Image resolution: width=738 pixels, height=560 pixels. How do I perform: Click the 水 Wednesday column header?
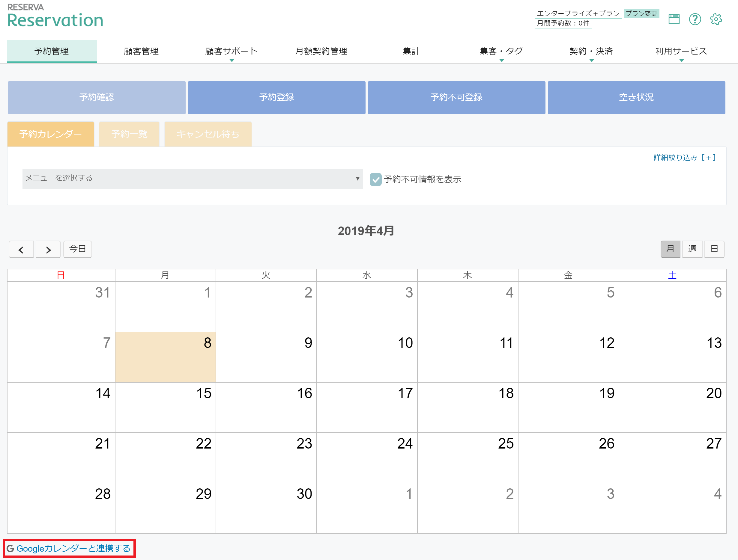click(x=367, y=275)
